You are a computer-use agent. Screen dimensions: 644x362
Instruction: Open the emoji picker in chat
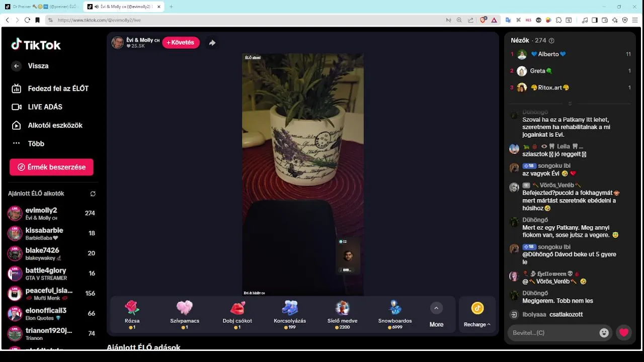[x=604, y=333]
